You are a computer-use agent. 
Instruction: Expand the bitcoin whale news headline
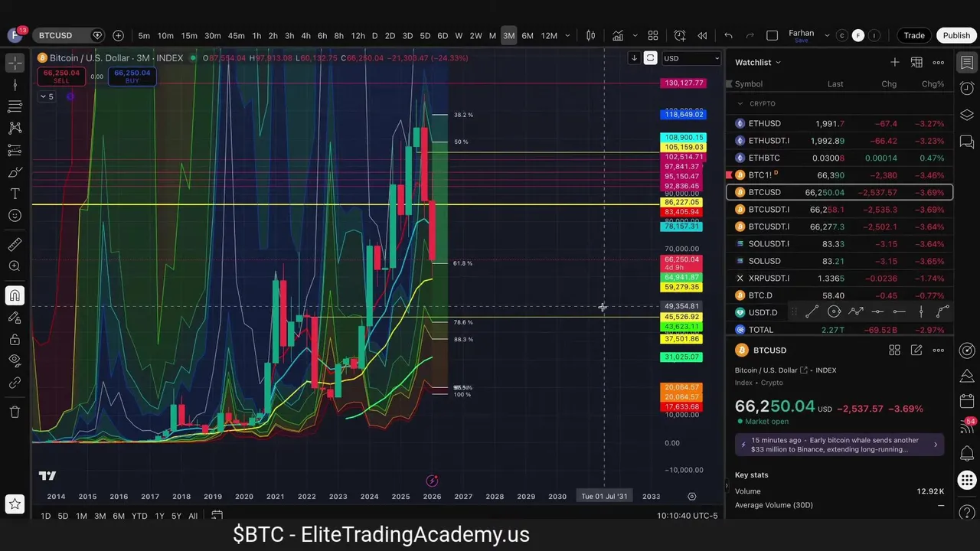point(839,445)
